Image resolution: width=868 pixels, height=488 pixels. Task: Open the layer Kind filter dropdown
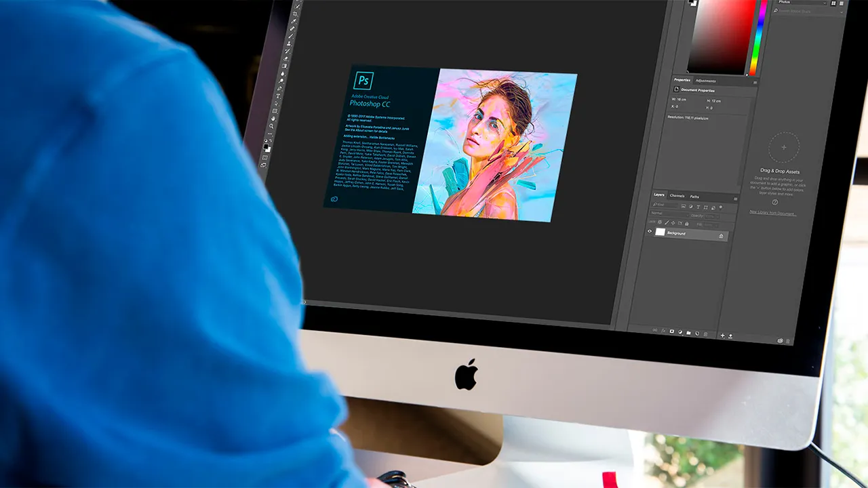coord(665,205)
